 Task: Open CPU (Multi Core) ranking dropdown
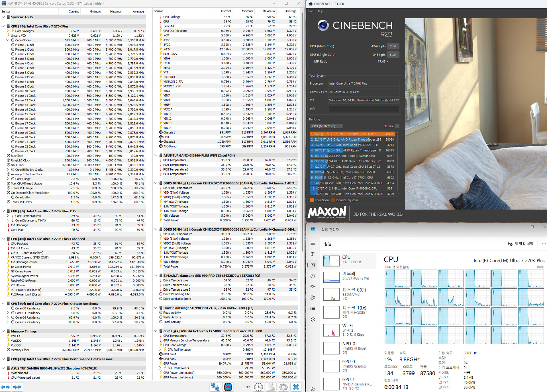click(326, 126)
